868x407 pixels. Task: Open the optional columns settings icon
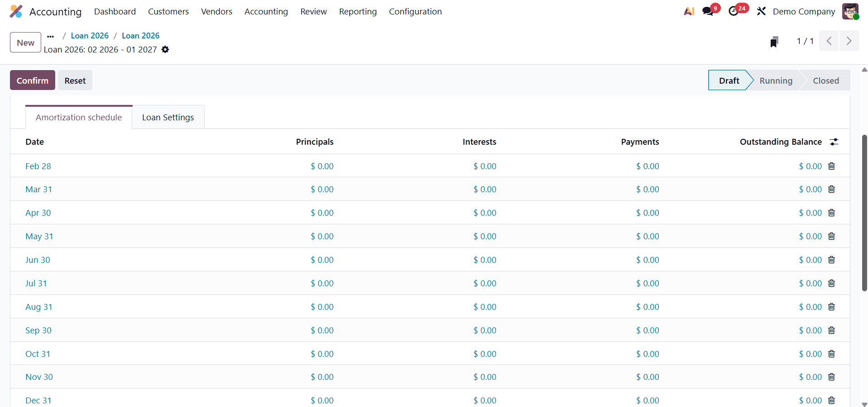835,142
